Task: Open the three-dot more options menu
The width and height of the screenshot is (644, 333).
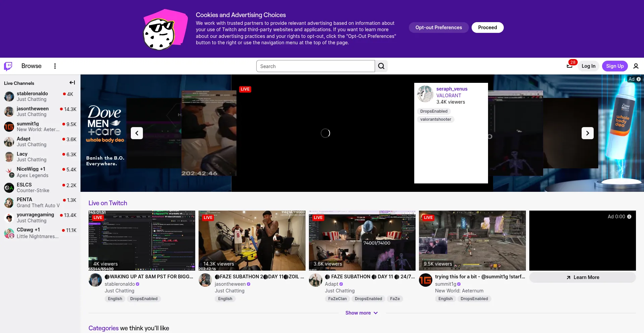Action: click(55, 66)
